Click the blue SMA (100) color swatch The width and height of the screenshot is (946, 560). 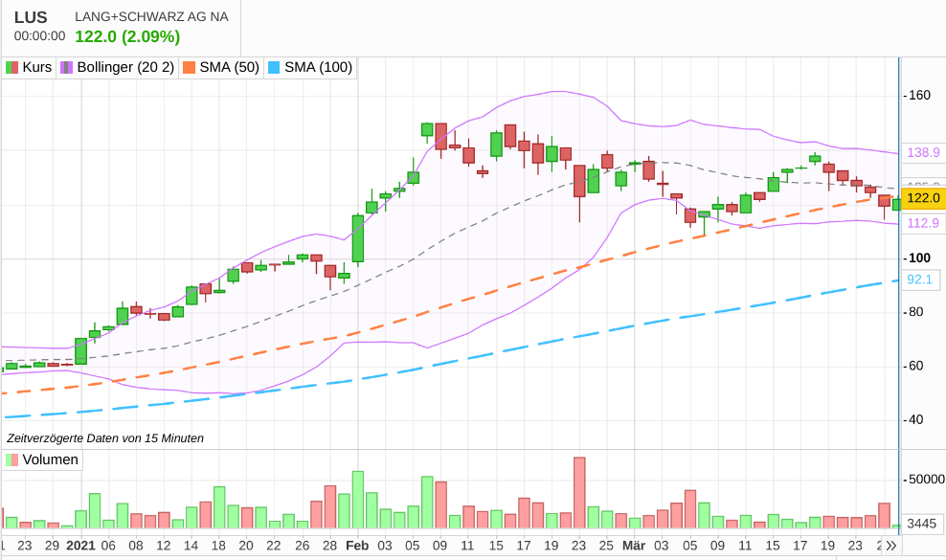[274, 68]
